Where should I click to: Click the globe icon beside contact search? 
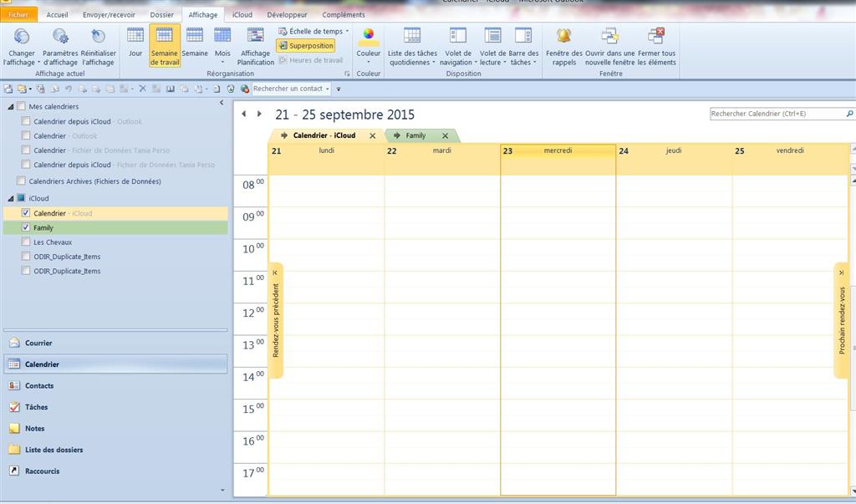pyautogui.click(x=245, y=89)
